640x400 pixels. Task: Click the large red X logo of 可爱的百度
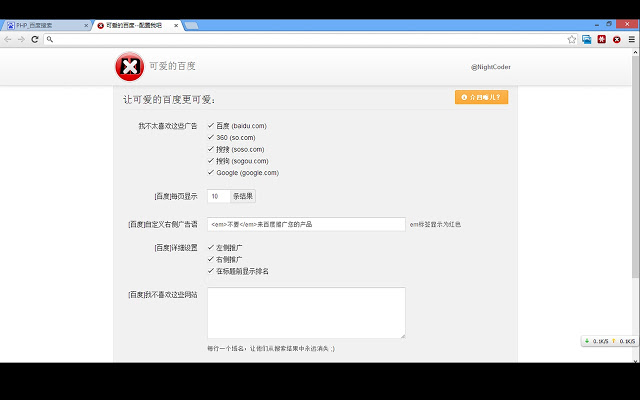(130, 67)
